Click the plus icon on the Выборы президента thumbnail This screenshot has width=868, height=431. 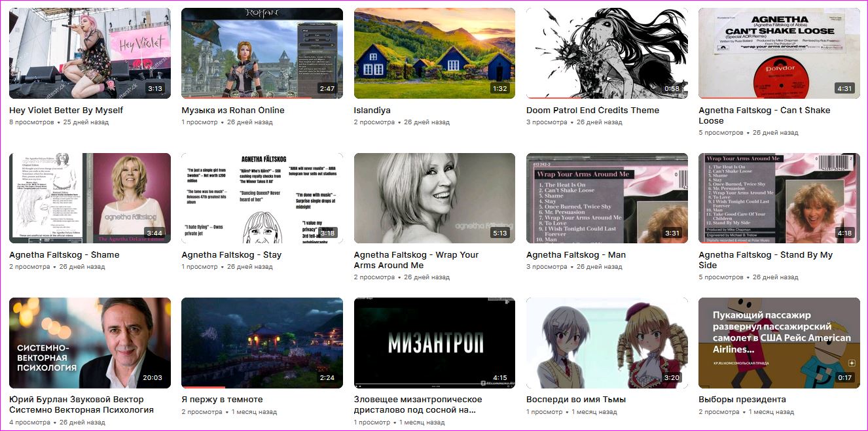pyautogui.click(x=852, y=363)
